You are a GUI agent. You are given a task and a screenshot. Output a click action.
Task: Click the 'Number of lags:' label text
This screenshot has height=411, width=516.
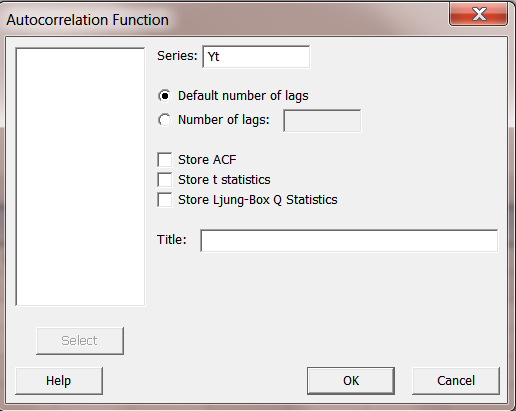coord(224,120)
